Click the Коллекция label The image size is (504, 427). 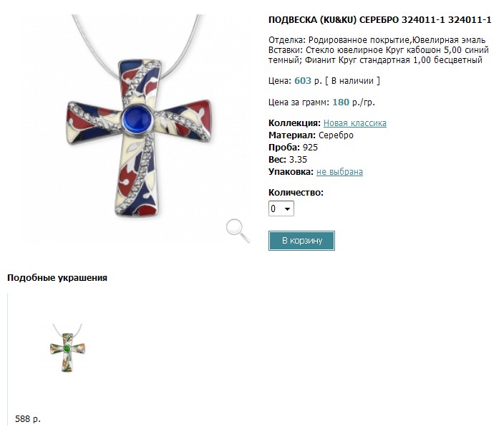click(294, 123)
